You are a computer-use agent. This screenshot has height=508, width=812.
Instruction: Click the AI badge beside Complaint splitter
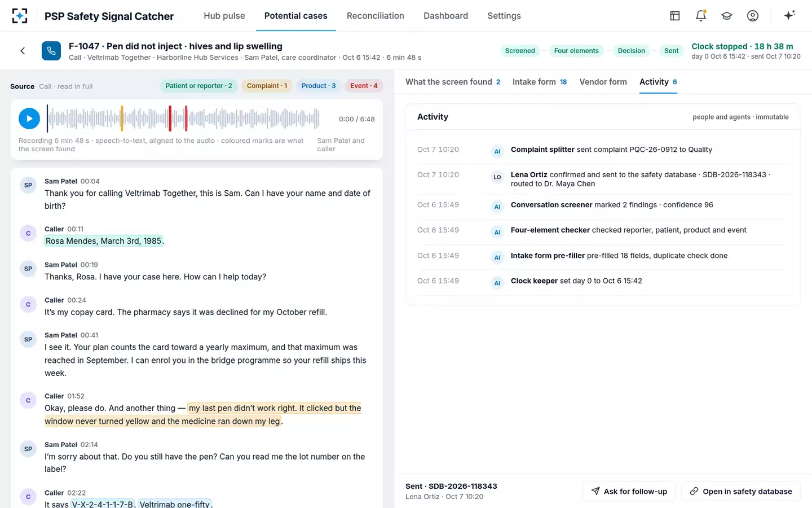tap(497, 151)
